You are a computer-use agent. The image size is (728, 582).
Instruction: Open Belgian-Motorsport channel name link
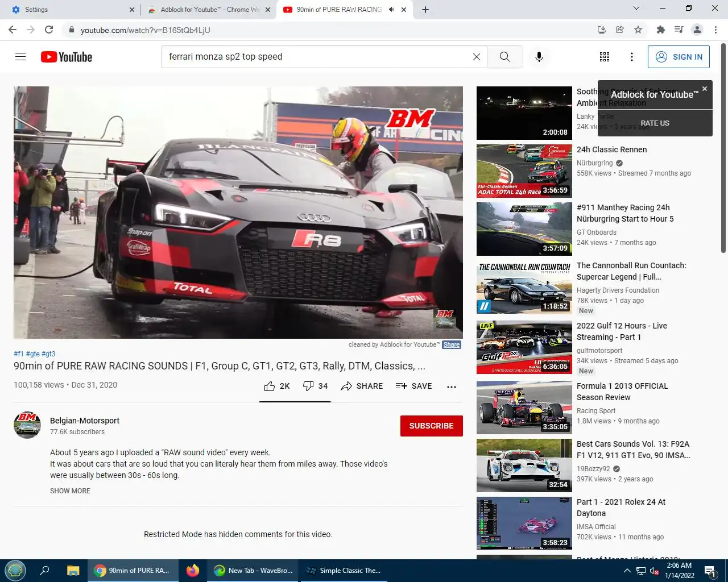click(85, 421)
